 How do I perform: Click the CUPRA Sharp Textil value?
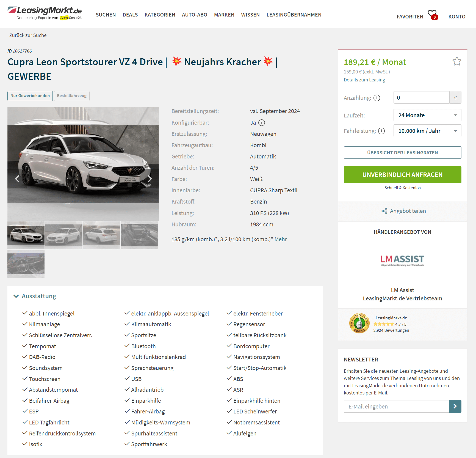pyautogui.click(x=274, y=190)
